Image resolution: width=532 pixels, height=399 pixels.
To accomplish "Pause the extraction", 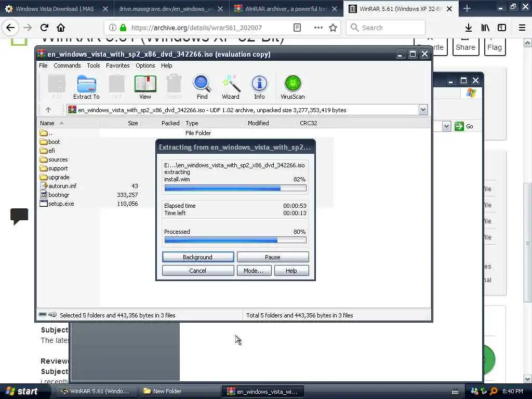I will [273, 257].
